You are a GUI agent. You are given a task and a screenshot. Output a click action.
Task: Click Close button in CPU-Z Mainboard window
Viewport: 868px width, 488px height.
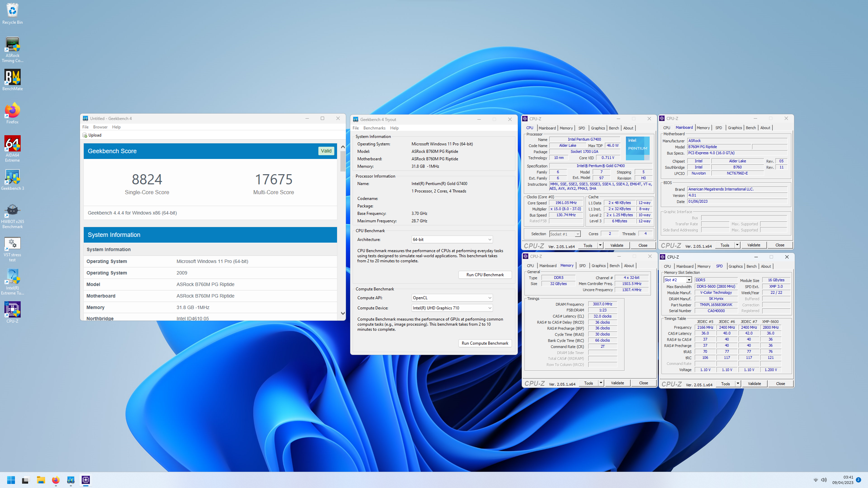click(780, 245)
